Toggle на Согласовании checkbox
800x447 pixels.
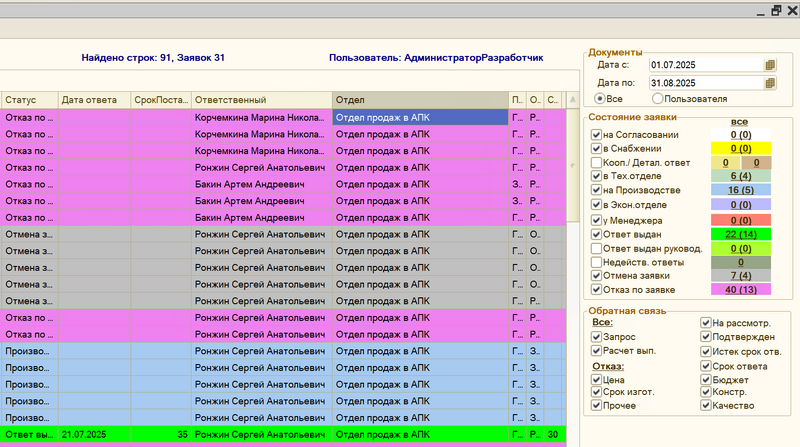coord(596,135)
